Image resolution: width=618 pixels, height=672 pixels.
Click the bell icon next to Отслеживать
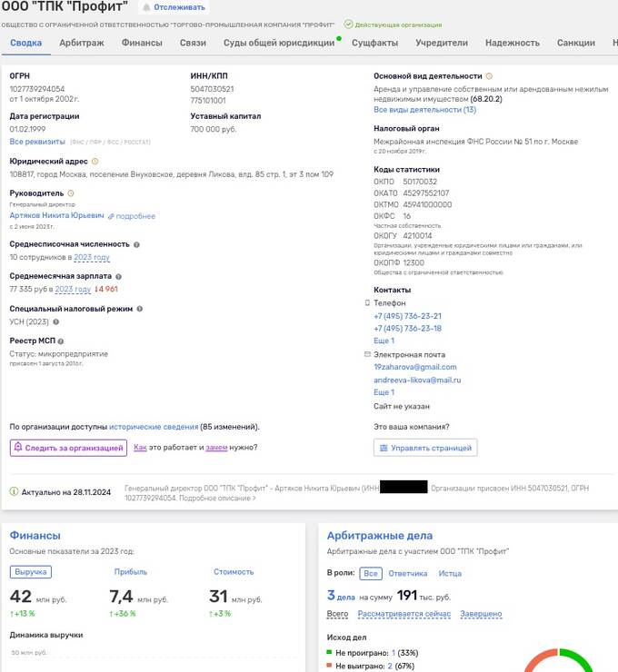146,7
